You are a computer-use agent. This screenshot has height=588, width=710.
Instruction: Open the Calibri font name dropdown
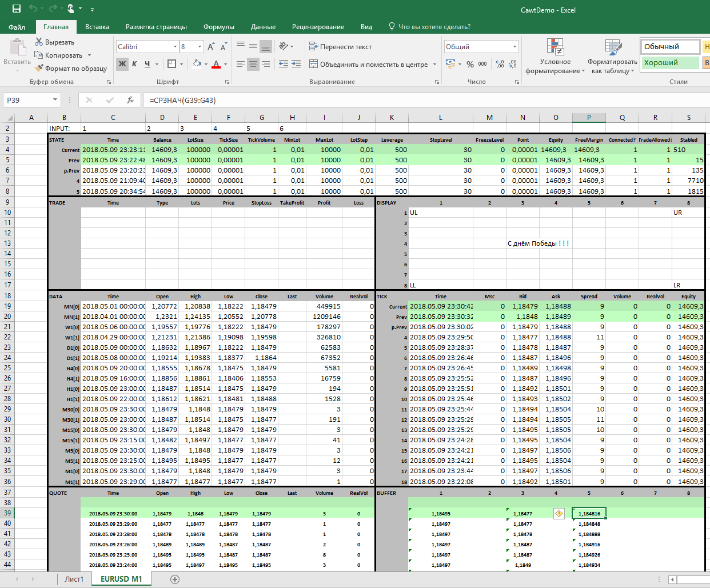click(x=175, y=47)
